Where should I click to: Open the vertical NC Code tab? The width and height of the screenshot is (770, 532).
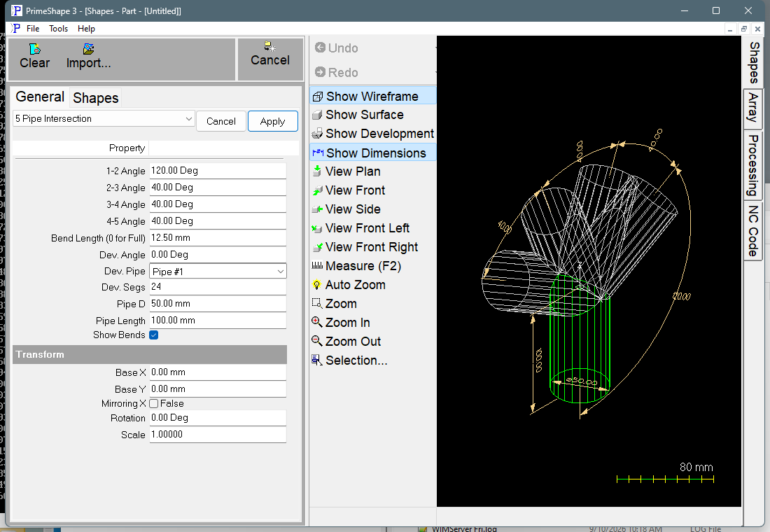(x=752, y=231)
